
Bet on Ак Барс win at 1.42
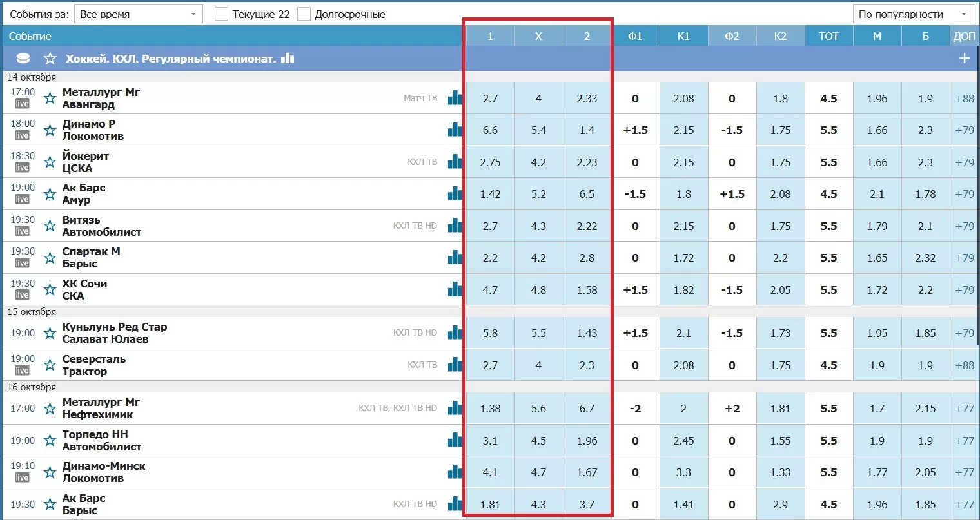pyautogui.click(x=490, y=194)
